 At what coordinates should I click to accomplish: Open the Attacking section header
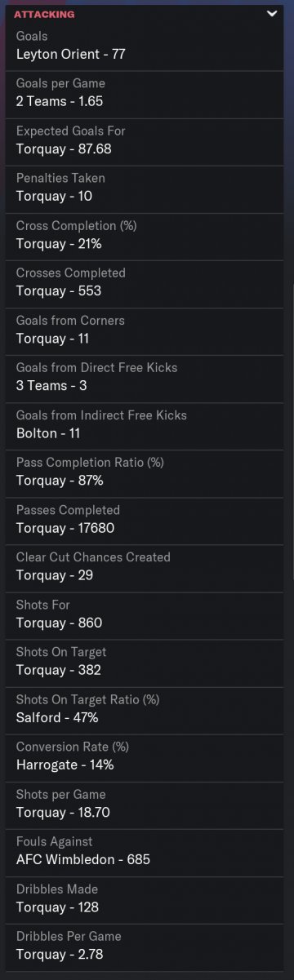coord(147,14)
